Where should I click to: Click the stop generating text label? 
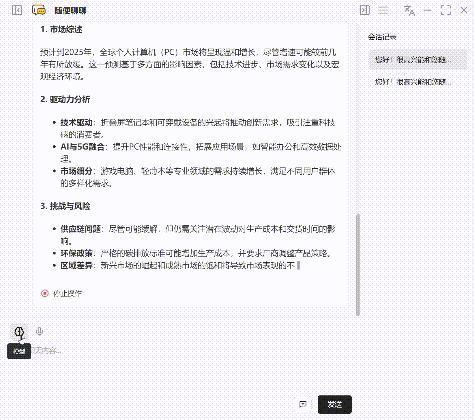tap(68, 294)
